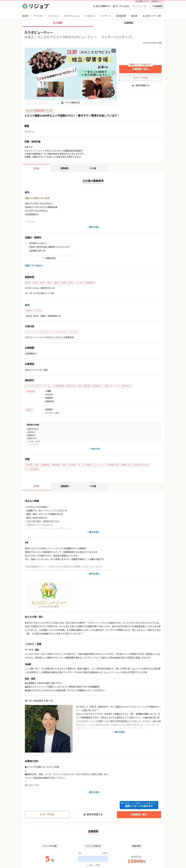Click bottom 応募画面へ進む button
This screenshot has height=868, width=186.
139,814
